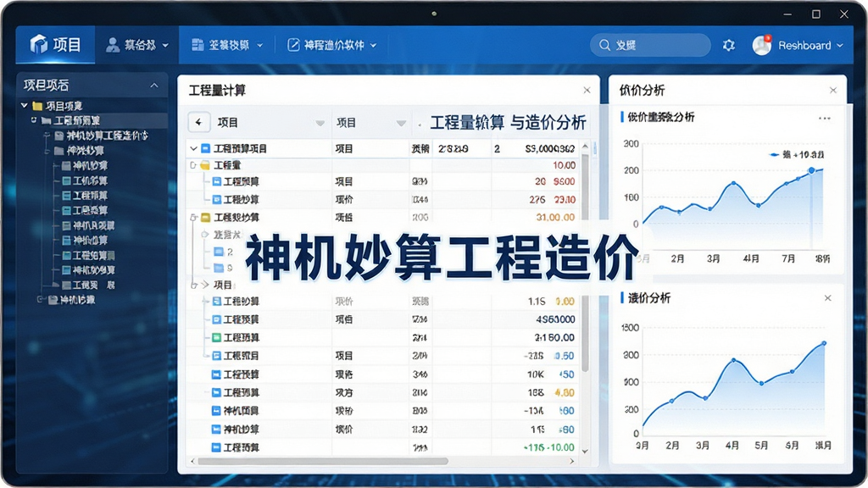Open the 神程造价软件 menu
This screenshot has width=868, height=488.
pos(332,45)
